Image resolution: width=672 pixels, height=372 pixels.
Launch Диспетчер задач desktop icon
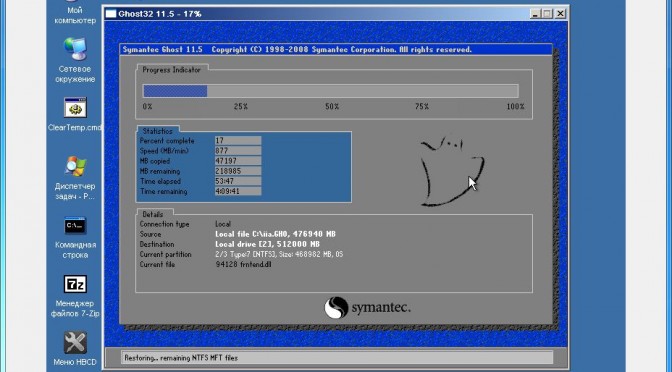click(x=75, y=177)
